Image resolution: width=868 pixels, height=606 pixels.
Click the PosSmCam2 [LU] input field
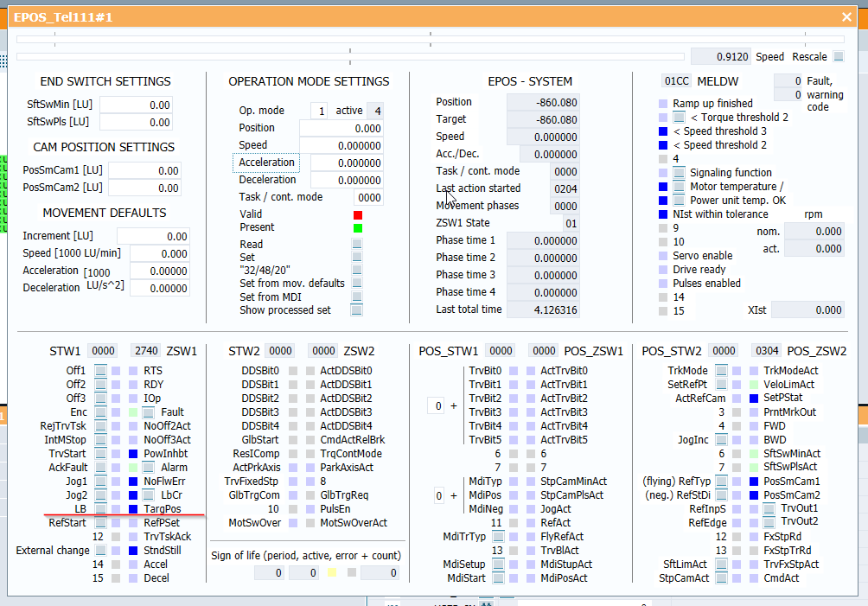click(144, 188)
